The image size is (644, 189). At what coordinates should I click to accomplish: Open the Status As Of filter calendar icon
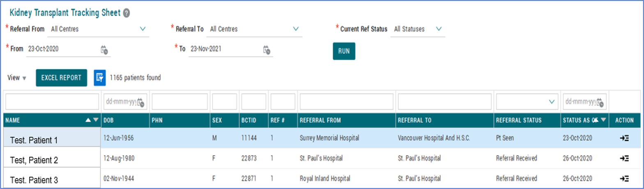tap(600, 102)
